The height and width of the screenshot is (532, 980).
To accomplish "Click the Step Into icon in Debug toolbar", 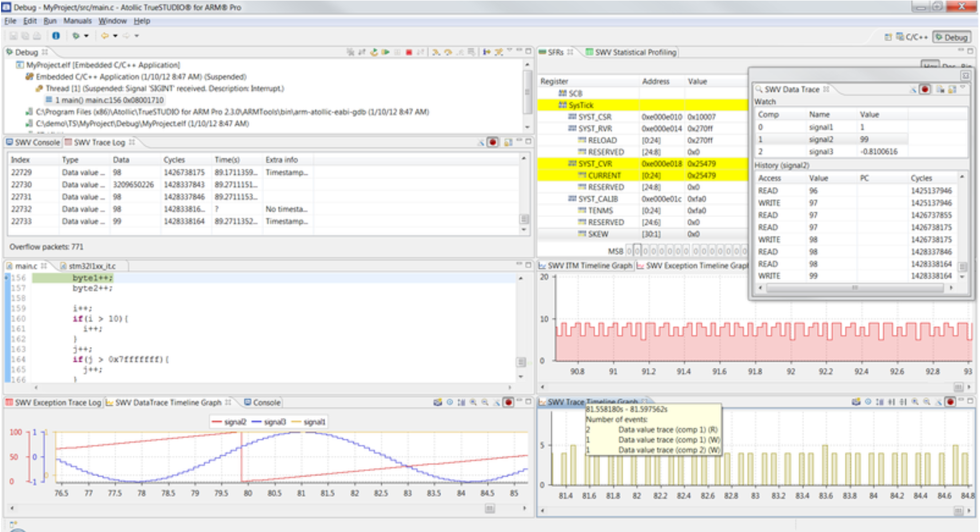I will tap(436, 52).
